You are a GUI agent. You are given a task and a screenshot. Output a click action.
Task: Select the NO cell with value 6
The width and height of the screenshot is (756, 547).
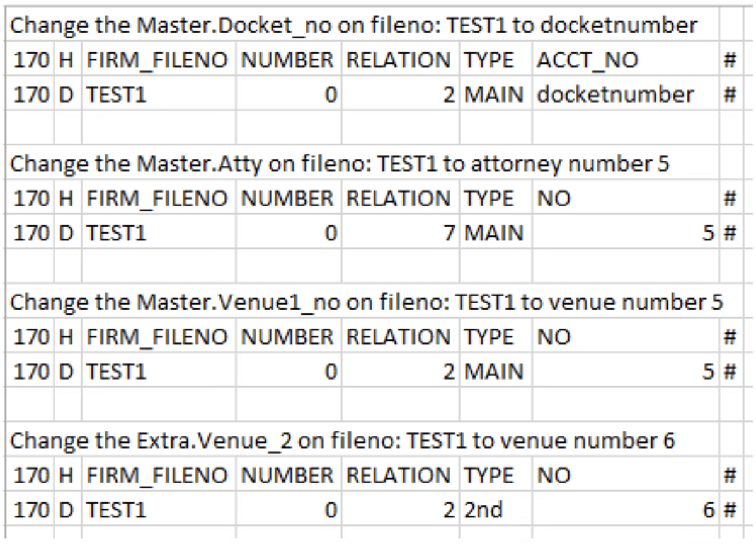tap(709, 510)
